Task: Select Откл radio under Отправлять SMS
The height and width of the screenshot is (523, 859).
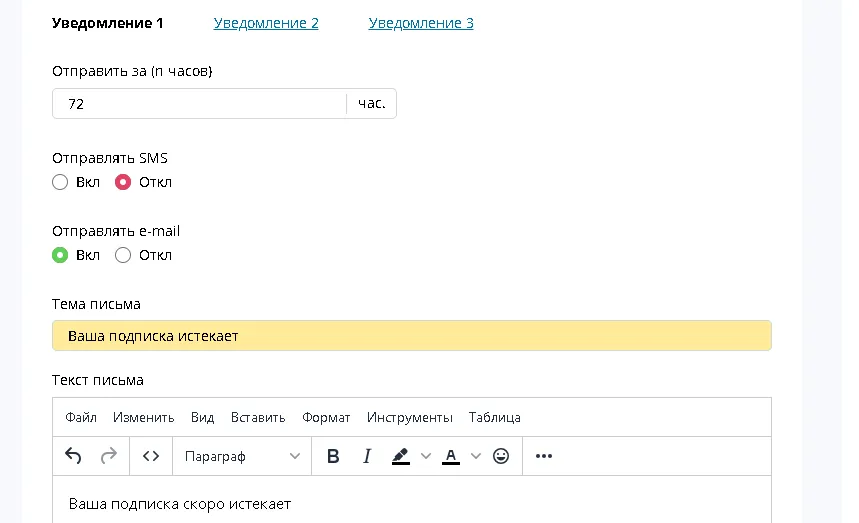Action: (123, 182)
